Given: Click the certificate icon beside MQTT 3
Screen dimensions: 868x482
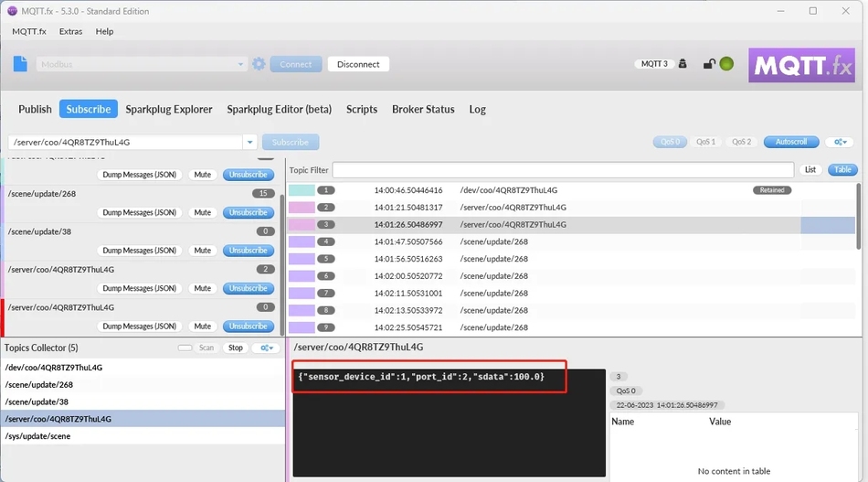Looking at the screenshot, I should [683, 64].
